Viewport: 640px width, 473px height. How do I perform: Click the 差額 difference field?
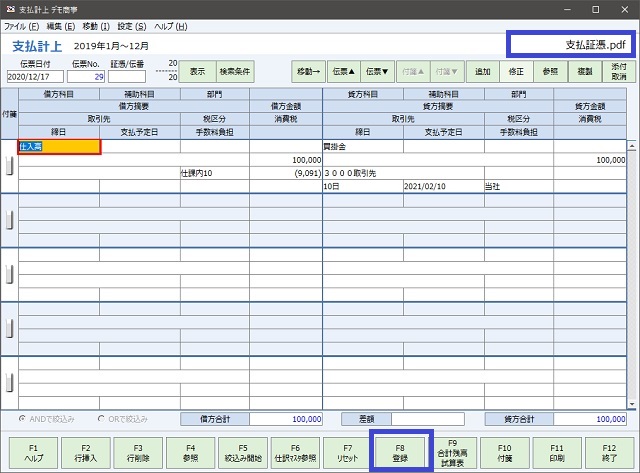click(428, 419)
